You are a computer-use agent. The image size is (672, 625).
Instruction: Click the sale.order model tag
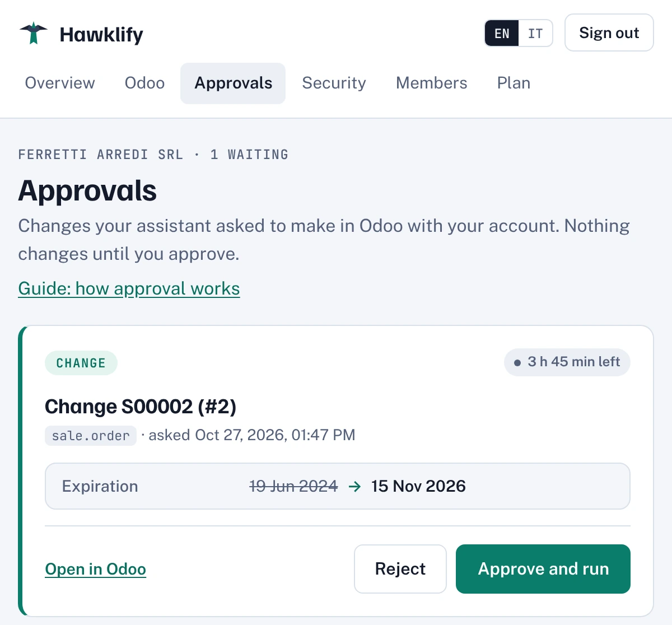coord(91,436)
